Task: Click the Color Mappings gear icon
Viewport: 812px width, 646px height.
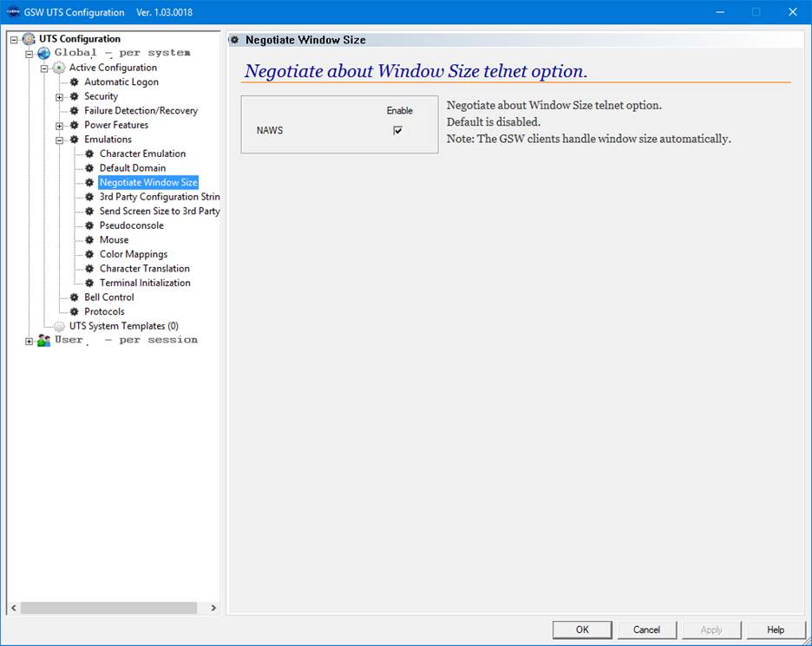Action: (x=89, y=254)
